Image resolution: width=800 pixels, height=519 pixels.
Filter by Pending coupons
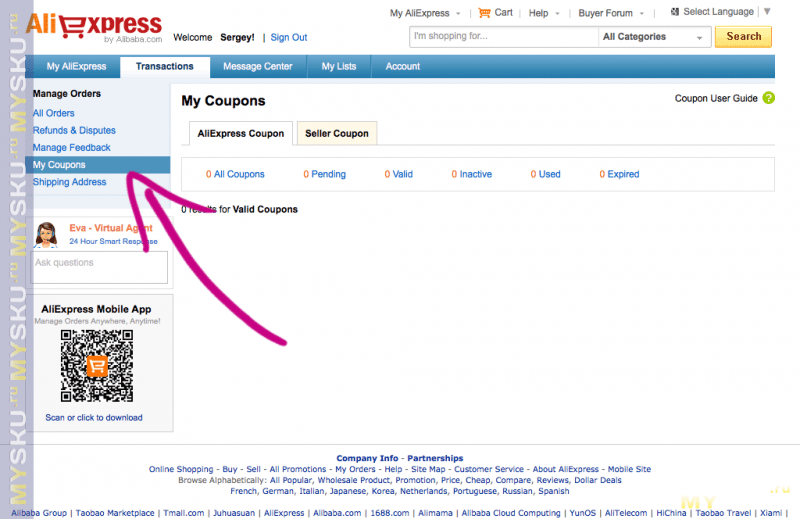pos(324,174)
